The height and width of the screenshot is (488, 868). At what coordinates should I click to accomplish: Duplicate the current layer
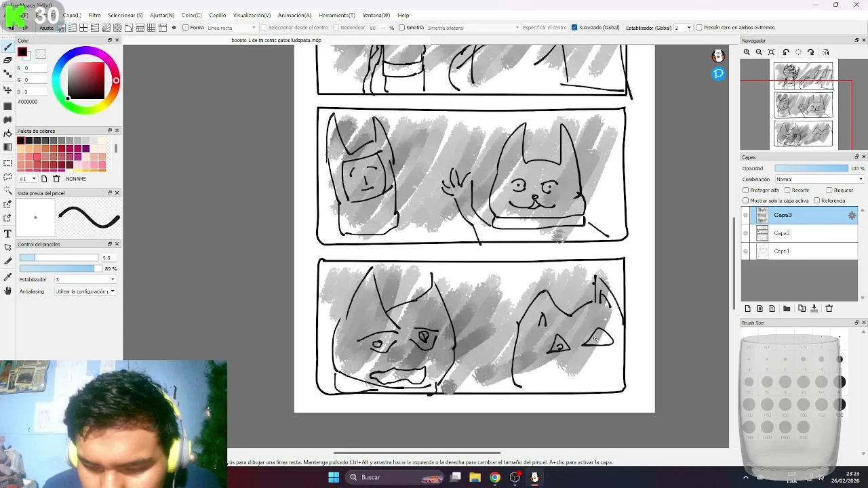802,308
